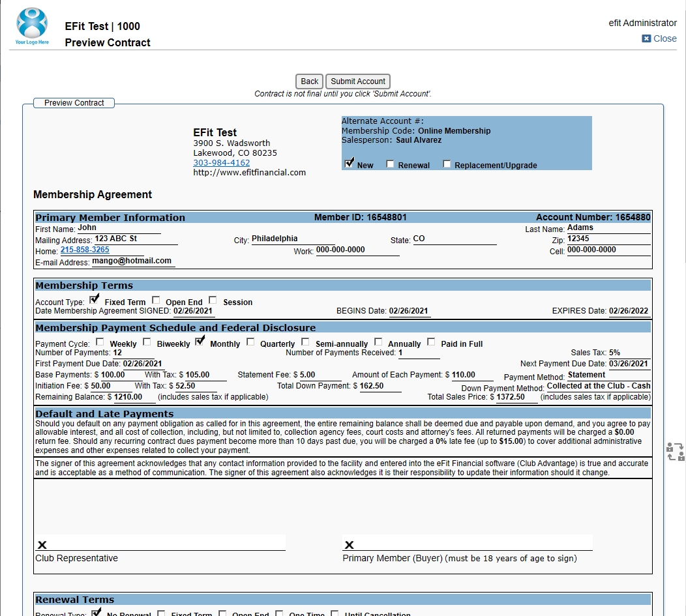Check the Renewal checkbox
This screenshot has width=686, height=616.
[x=390, y=164]
